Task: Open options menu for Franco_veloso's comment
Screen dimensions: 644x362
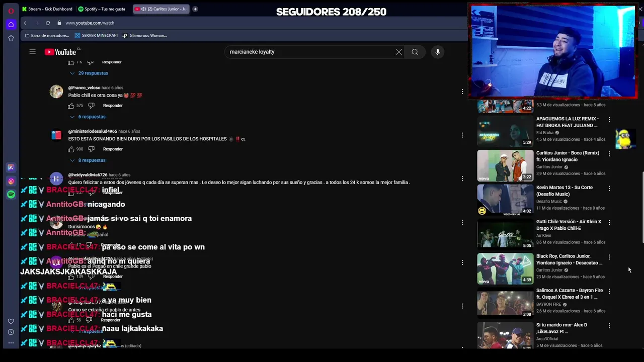Action: tap(462, 92)
